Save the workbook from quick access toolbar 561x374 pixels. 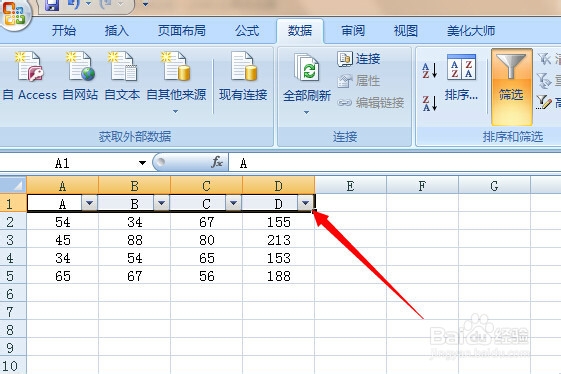coord(52,5)
